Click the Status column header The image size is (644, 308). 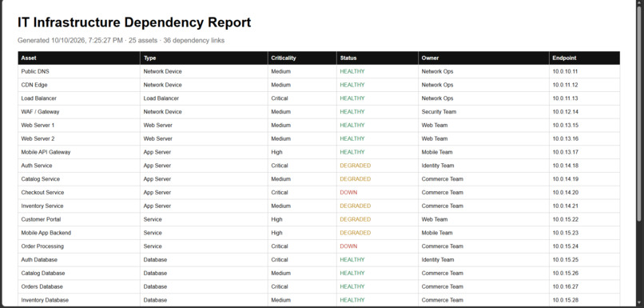click(x=377, y=58)
